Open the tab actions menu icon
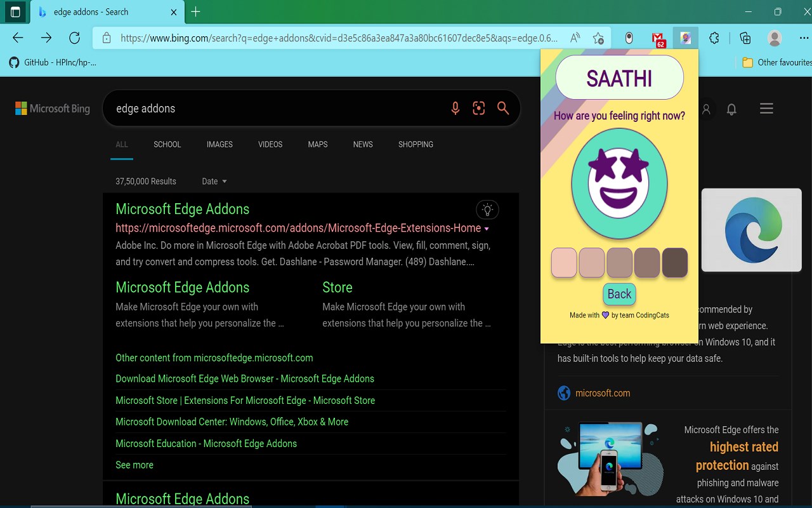This screenshot has width=812, height=508. coord(15,12)
